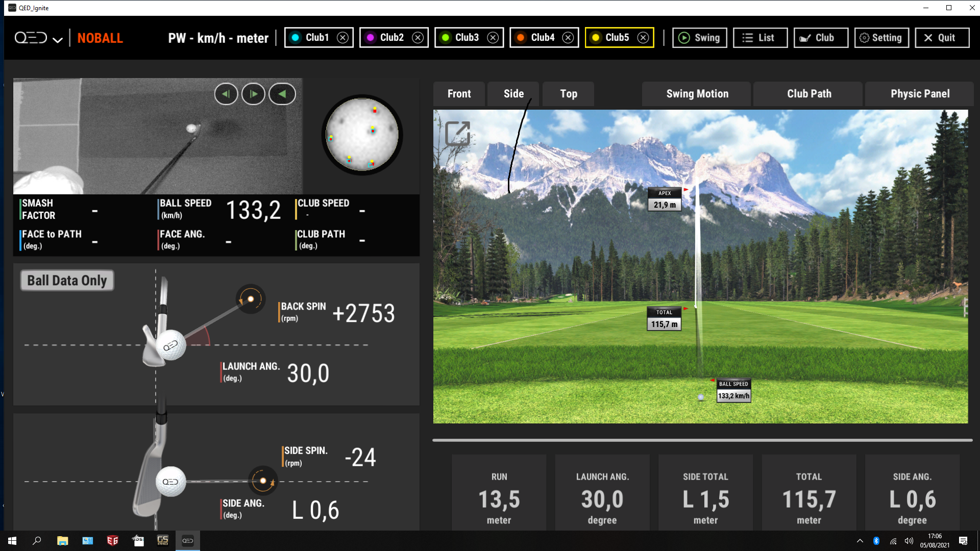The height and width of the screenshot is (551, 980).
Task: Click the Quit button
Action: click(x=941, y=38)
